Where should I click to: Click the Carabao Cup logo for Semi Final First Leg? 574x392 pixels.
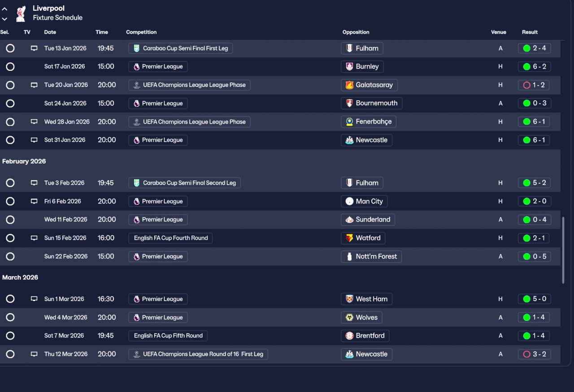pyautogui.click(x=137, y=48)
